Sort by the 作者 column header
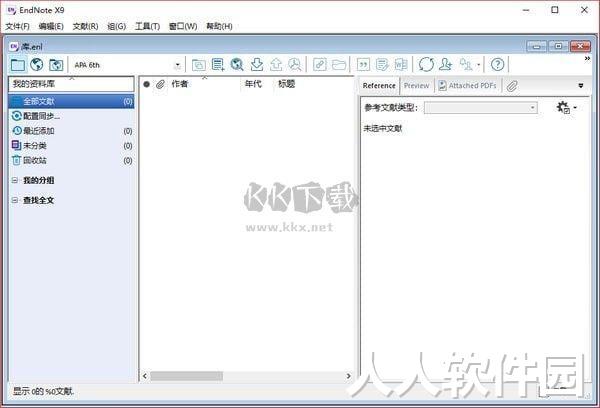This screenshot has height=408, width=600. coord(180,84)
